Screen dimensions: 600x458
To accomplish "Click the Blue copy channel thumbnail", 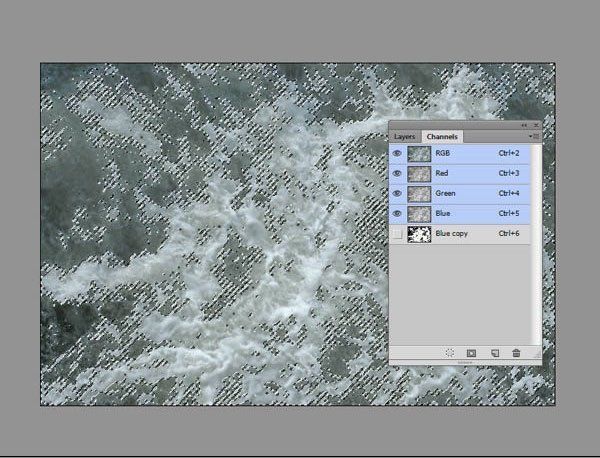I will click(x=419, y=234).
